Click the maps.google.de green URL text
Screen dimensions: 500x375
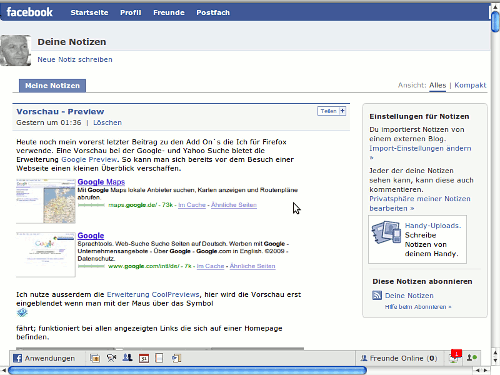click(x=133, y=205)
